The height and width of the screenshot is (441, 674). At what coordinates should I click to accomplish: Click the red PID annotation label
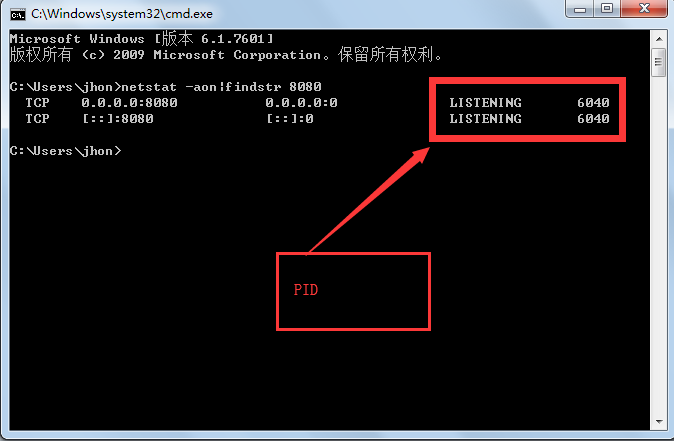click(x=306, y=290)
